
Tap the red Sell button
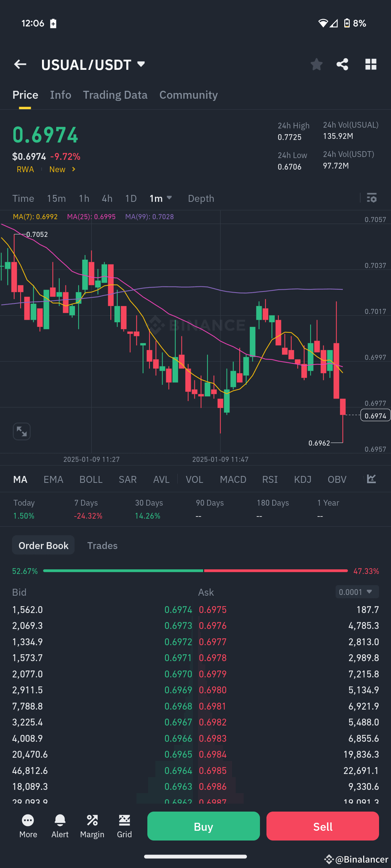[323, 826]
